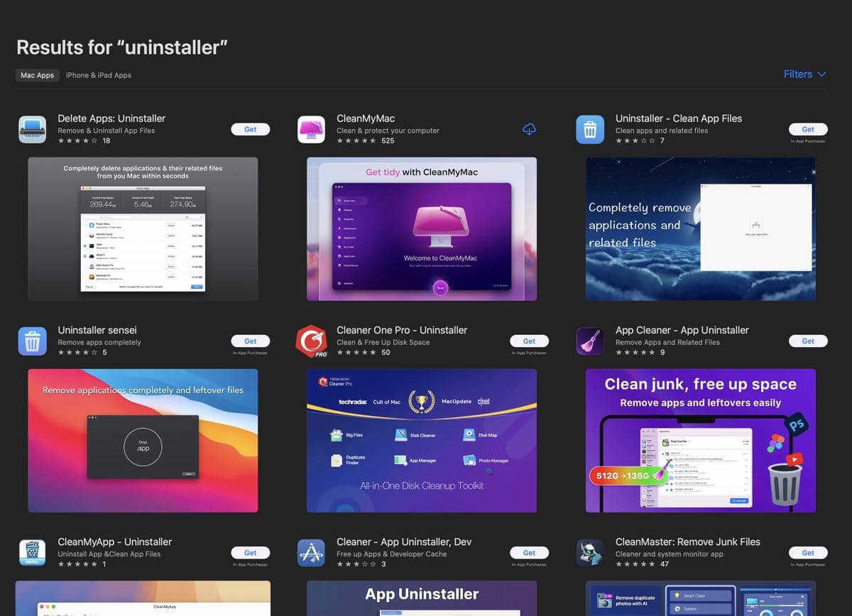Screen dimensions: 852x616
Task: Switch to the iPhone & iPad Apps tab
Action: tap(99, 75)
